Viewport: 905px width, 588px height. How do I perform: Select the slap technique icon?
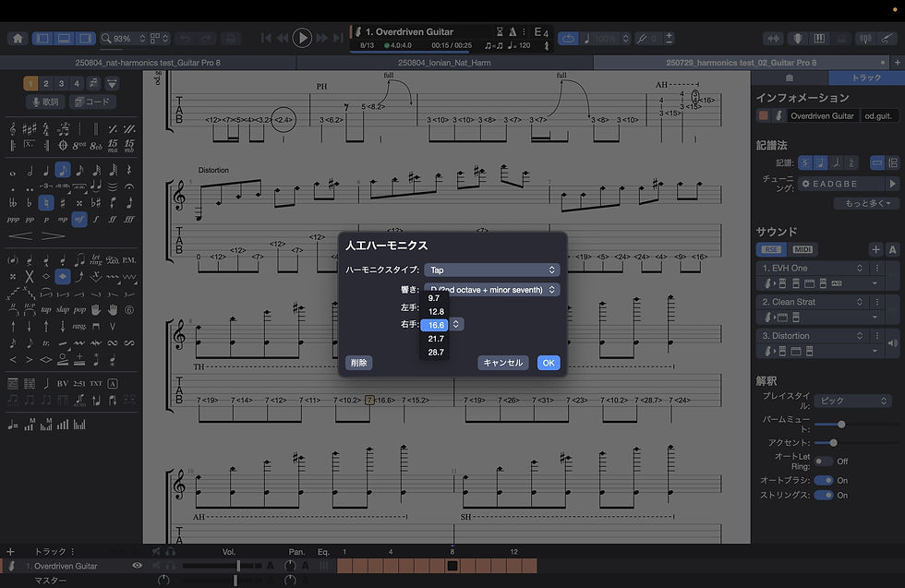coord(63,310)
